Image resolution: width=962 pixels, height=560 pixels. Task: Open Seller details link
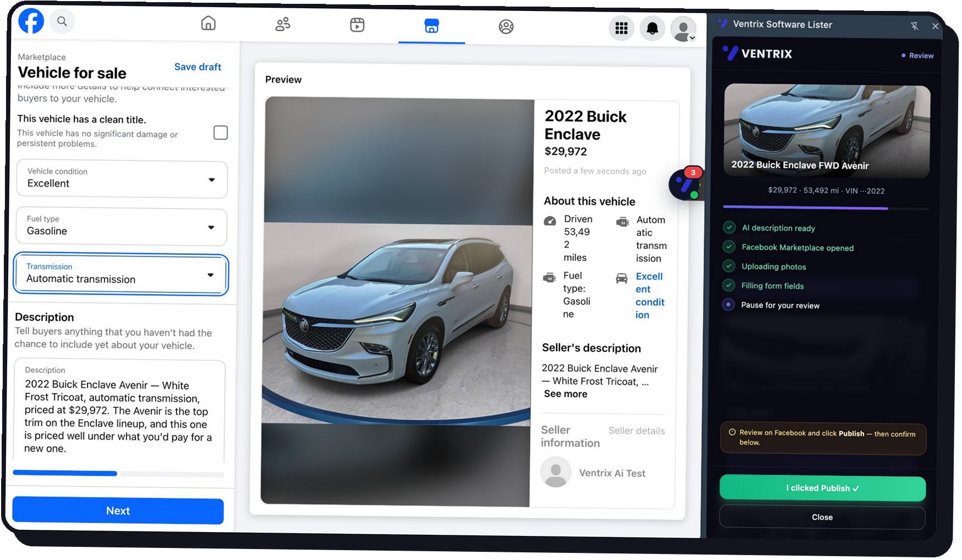coord(637,431)
